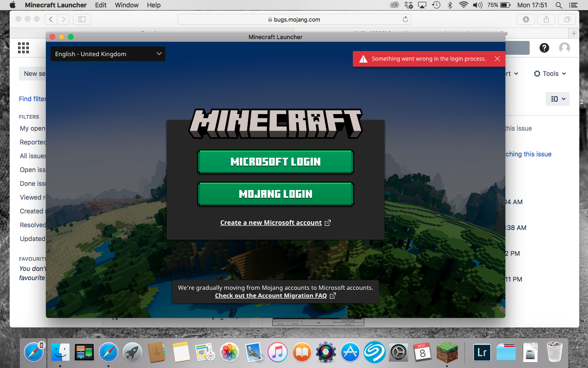
Task: Open the Jira help question mark icon
Action: (x=544, y=48)
